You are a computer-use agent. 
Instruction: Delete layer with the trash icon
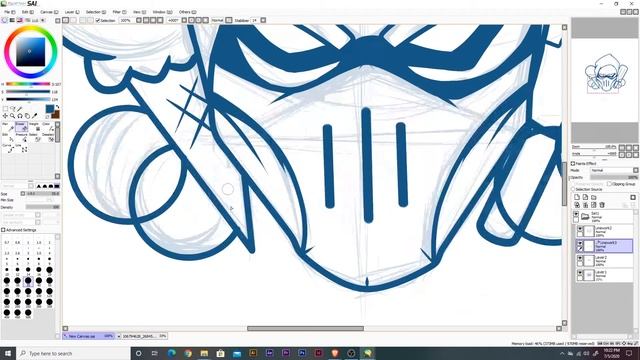click(602, 205)
